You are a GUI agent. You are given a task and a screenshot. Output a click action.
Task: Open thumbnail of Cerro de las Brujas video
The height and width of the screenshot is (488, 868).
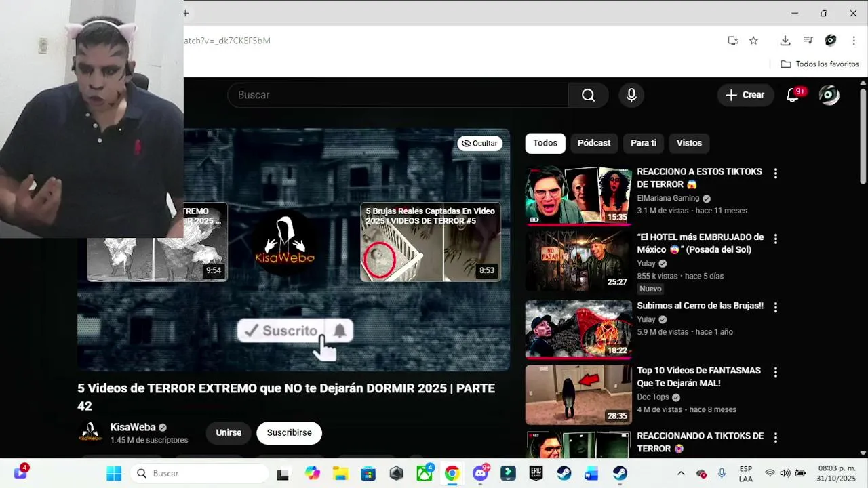578,329
